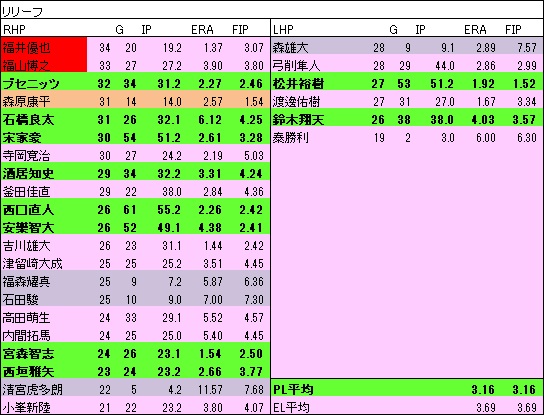544x415 pixels.
Task: Click 小峯新陸's FIP value 4.07
Action: pyautogui.click(x=253, y=407)
